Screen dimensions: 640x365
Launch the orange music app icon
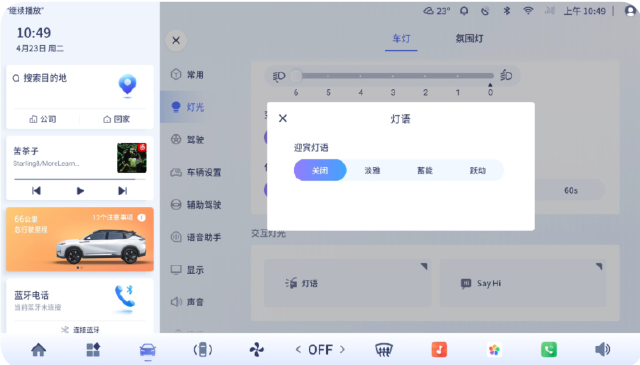pyautogui.click(x=439, y=350)
